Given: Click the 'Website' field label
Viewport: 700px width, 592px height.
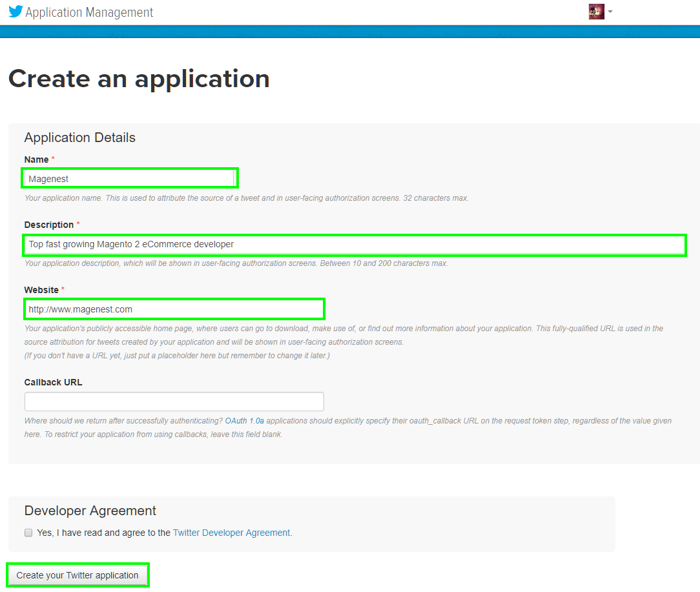Looking at the screenshot, I should point(41,290).
